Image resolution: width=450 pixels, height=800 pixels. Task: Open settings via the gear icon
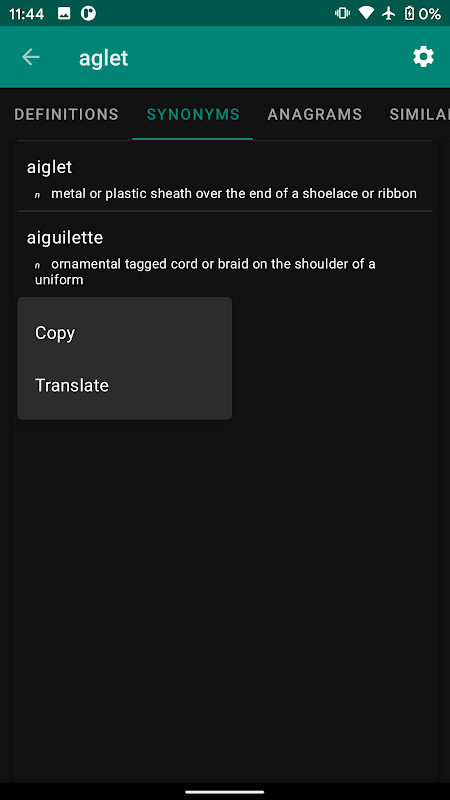[x=423, y=57]
